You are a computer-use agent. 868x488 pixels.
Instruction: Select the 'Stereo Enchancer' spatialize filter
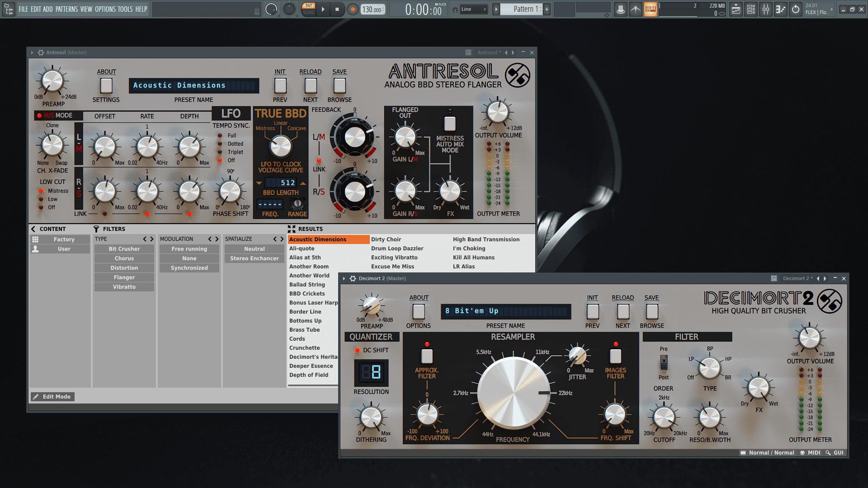(255, 258)
